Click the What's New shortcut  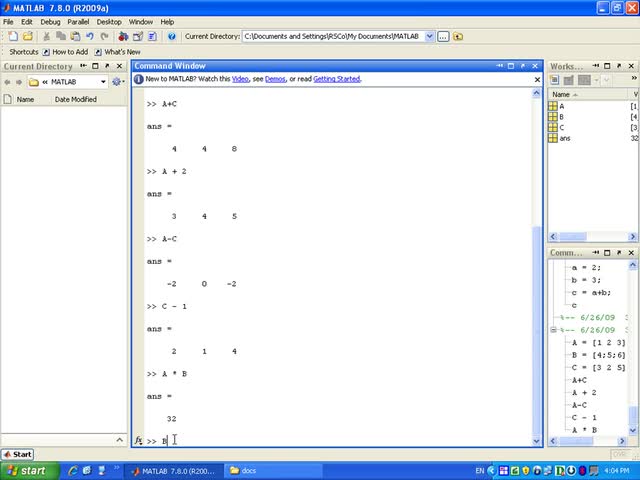pyautogui.click(x=118, y=52)
